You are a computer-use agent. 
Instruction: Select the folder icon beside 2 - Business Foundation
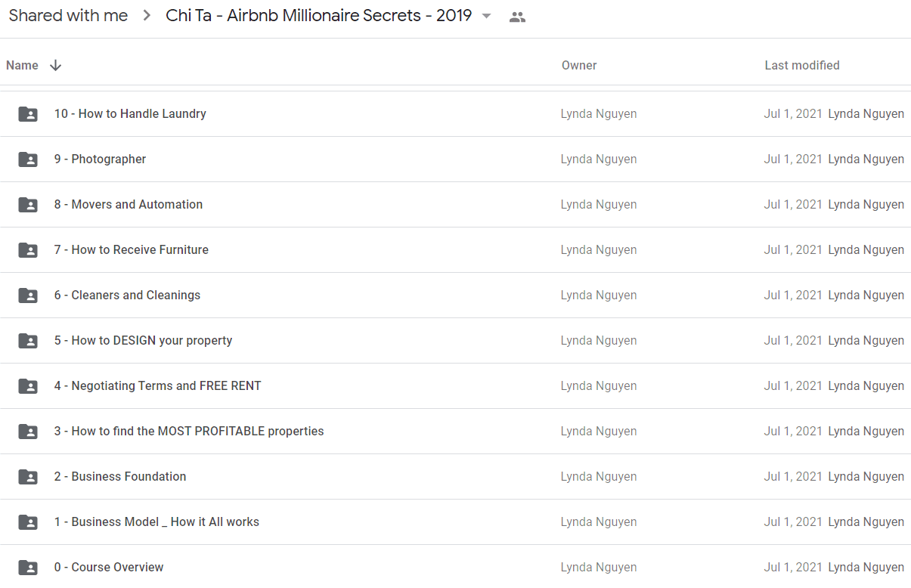28,477
